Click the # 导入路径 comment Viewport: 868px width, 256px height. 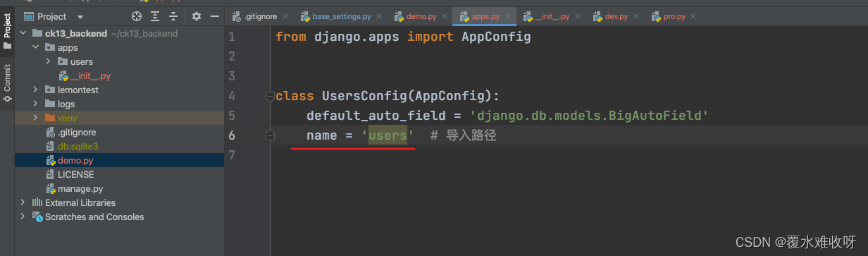click(464, 135)
